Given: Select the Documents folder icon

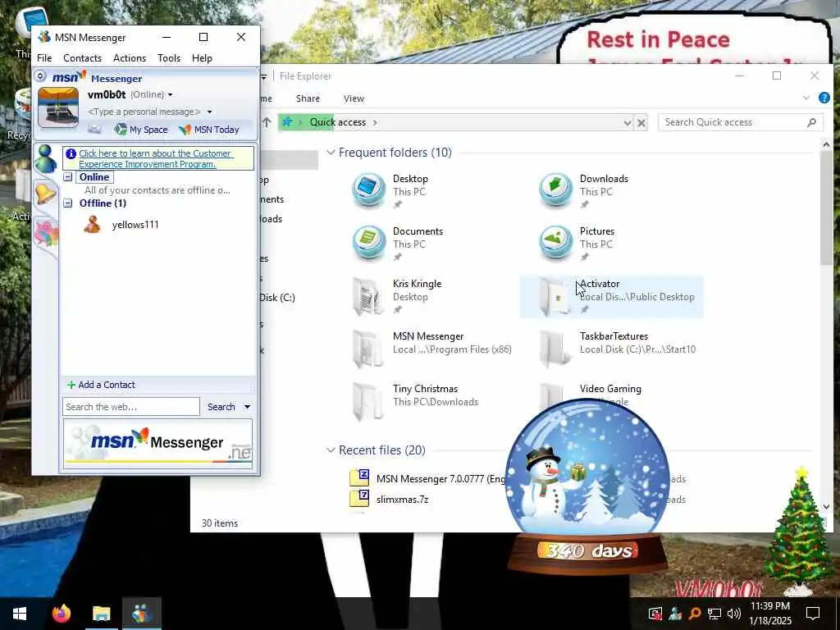Looking at the screenshot, I should pyautogui.click(x=368, y=243).
